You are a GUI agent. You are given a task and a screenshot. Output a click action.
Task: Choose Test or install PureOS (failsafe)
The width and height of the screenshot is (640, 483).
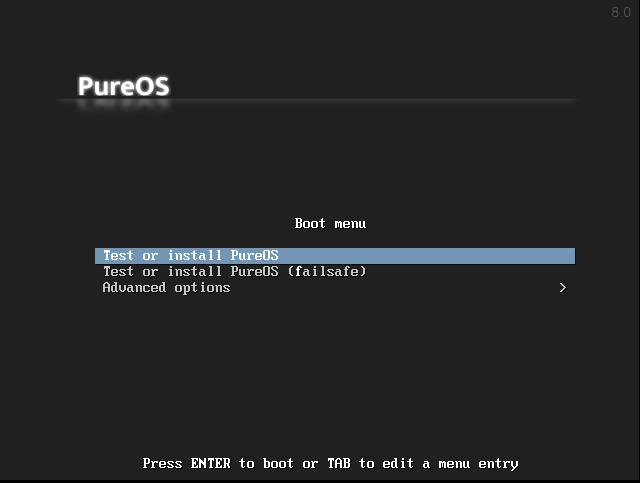tap(234, 272)
